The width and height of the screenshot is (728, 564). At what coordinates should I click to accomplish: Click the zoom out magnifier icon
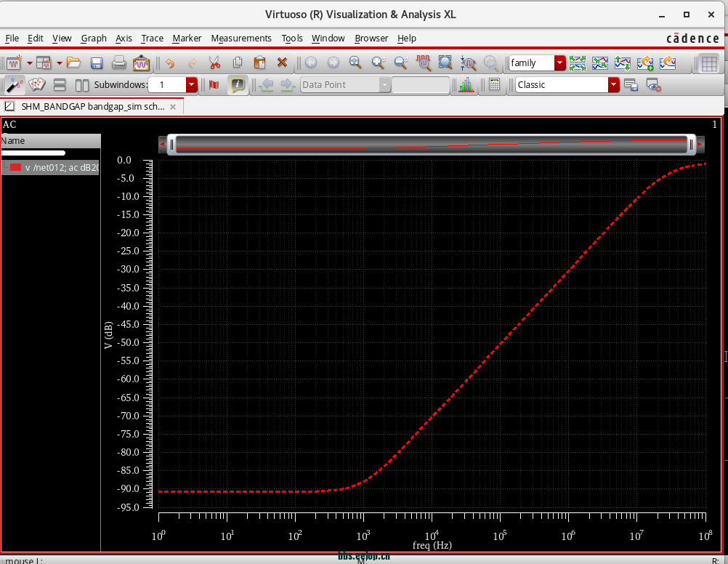pyautogui.click(x=400, y=63)
